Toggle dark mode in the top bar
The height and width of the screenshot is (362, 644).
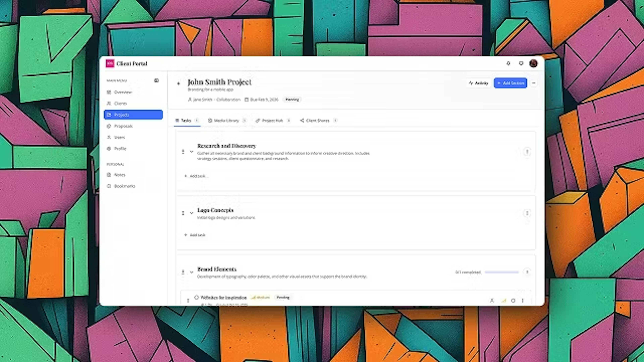click(x=521, y=64)
